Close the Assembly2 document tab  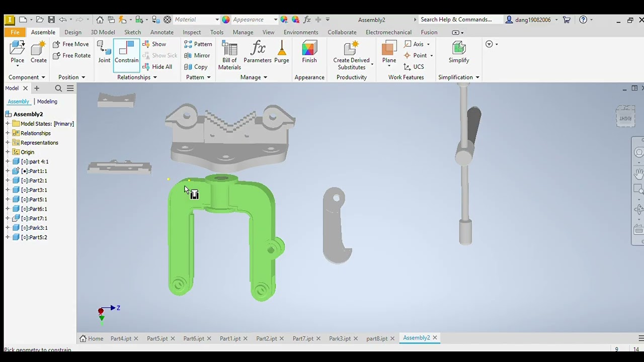(x=435, y=338)
